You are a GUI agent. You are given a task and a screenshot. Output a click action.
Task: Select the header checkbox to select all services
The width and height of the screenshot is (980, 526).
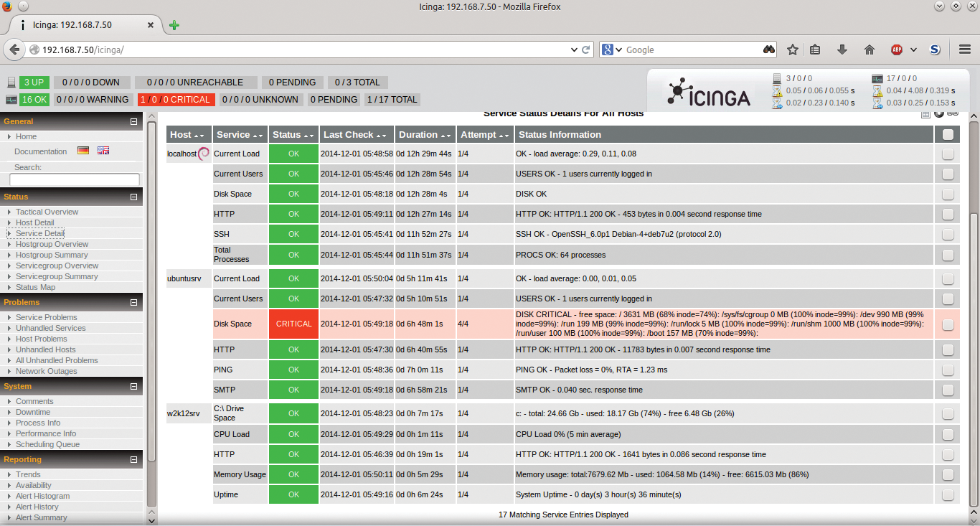tap(948, 134)
